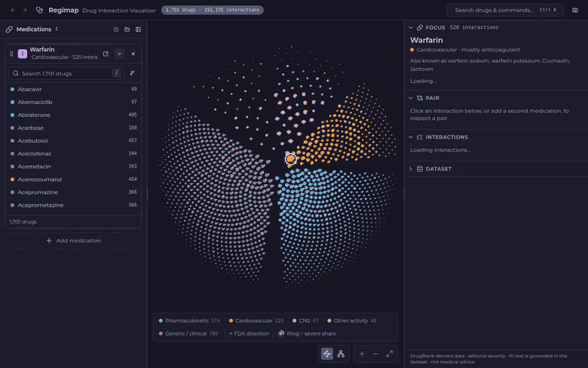Select Acemetacin from the drug list
Screen dimensions: 588x368
[73, 167]
